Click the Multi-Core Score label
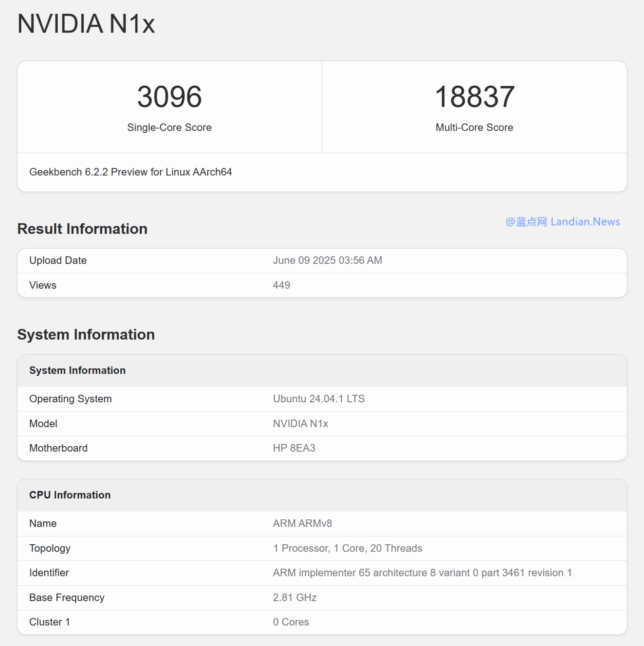 [474, 128]
